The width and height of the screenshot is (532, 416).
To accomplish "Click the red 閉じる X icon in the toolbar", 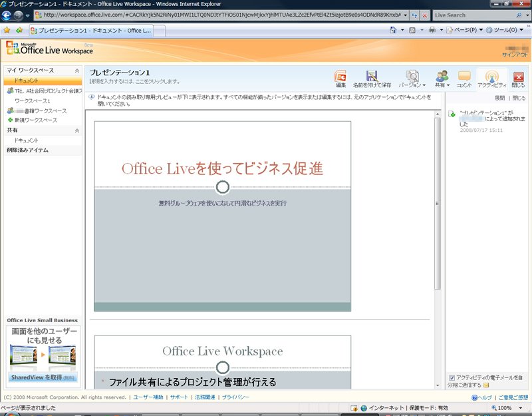I will 518,77.
